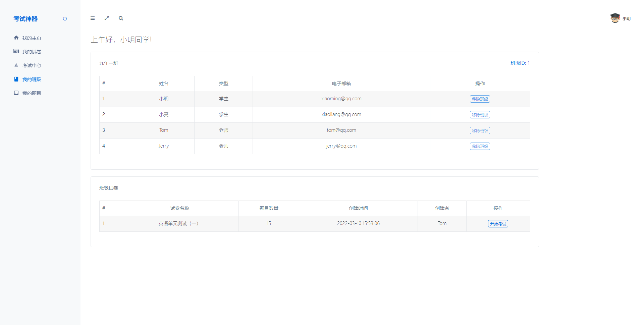Screen dimensions: 644x325
Task: Open the search magnifier icon
Action: [x=121, y=18]
